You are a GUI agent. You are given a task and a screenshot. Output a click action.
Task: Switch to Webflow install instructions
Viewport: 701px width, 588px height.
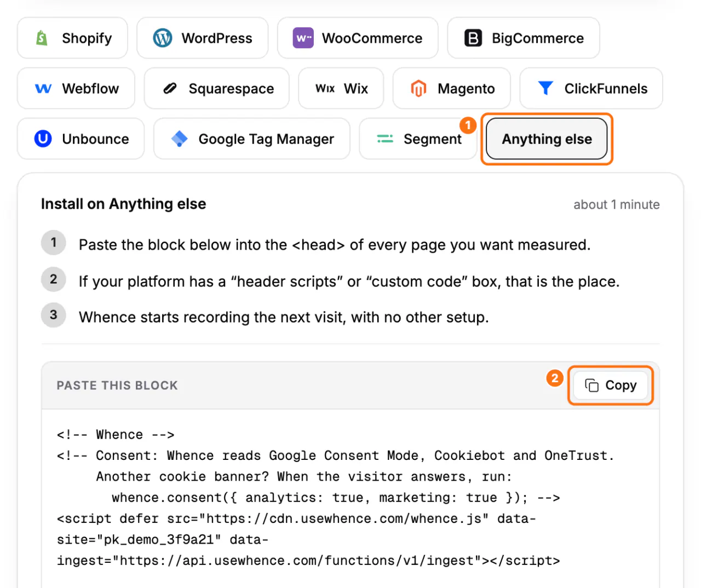[x=76, y=88]
